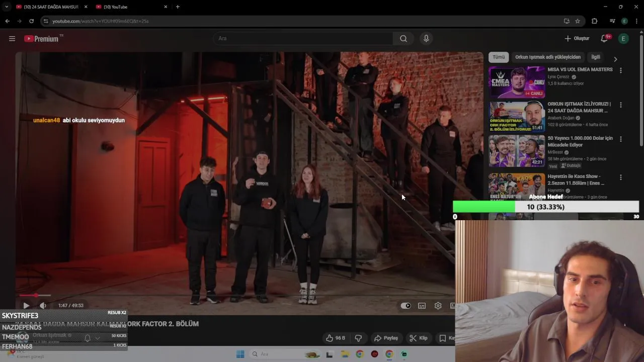Open Lynx Çerezz channel name
This screenshot has width=644, height=362.
tap(558, 77)
